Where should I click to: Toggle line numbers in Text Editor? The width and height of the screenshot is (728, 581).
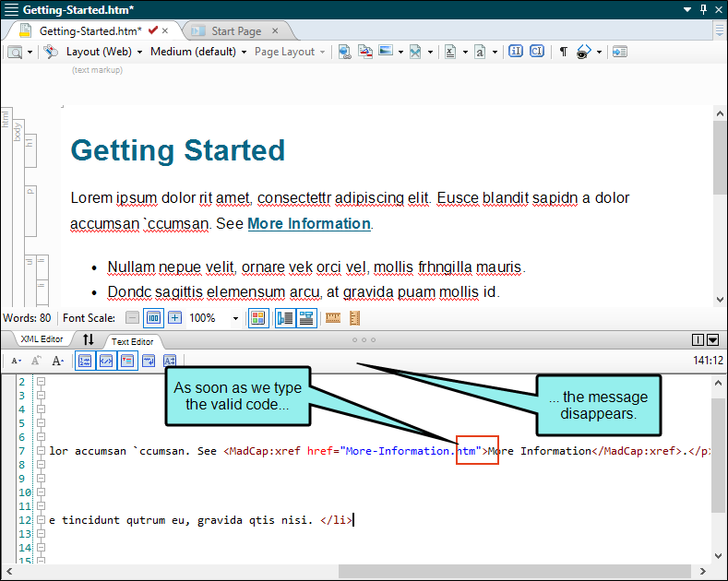tap(84, 361)
